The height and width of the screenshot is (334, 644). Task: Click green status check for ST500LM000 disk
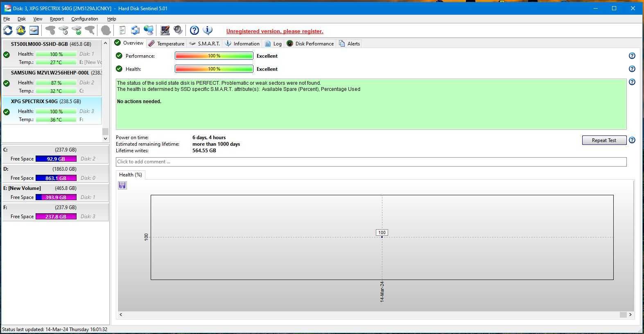click(x=7, y=54)
